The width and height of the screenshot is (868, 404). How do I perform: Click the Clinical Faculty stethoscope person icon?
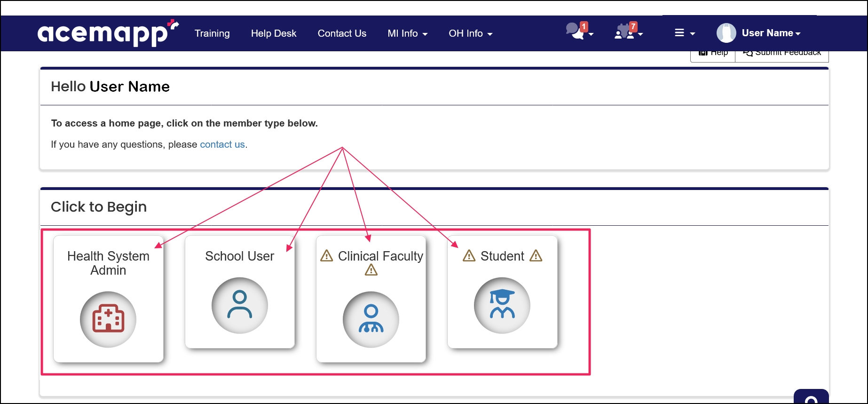(x=371, y=319)
